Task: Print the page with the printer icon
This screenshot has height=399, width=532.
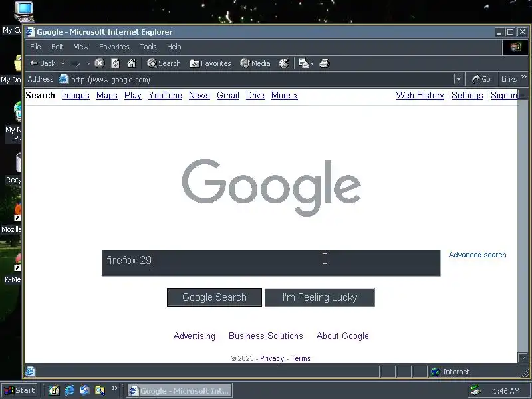Action: pos(325,63)
